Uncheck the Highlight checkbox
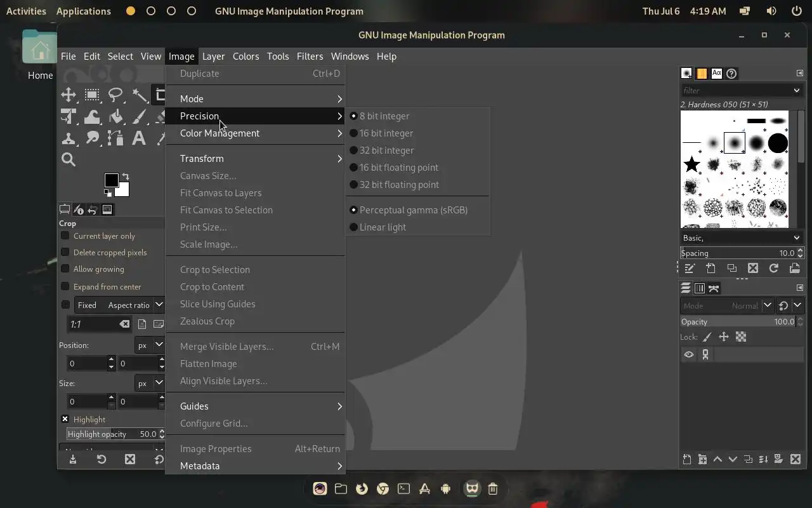Screen dimensions: 812x508 point(65,419)
